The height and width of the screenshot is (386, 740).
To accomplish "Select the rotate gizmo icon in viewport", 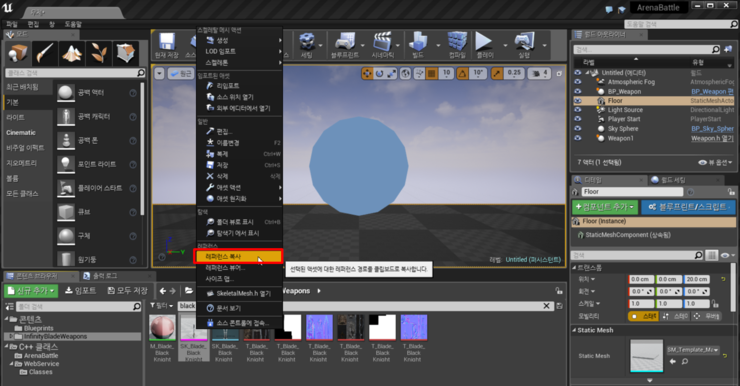I will (379, 74).
